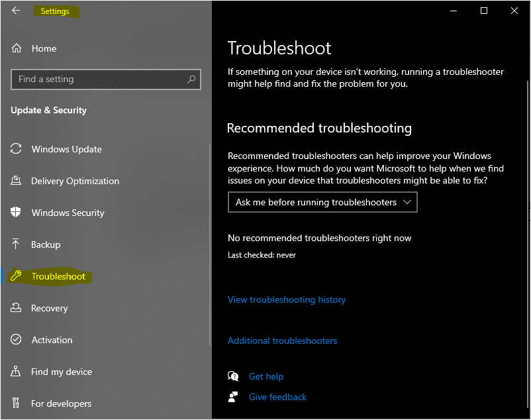Click the Troubleshoot page title
This screenshot has height=420, width=531.
click(x=279, y=48)
